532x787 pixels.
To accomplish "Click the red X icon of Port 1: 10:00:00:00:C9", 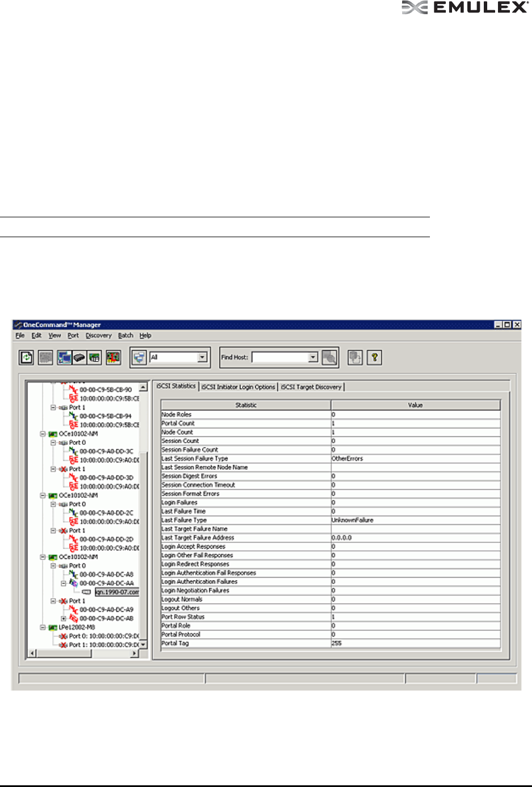I will 64,645.
